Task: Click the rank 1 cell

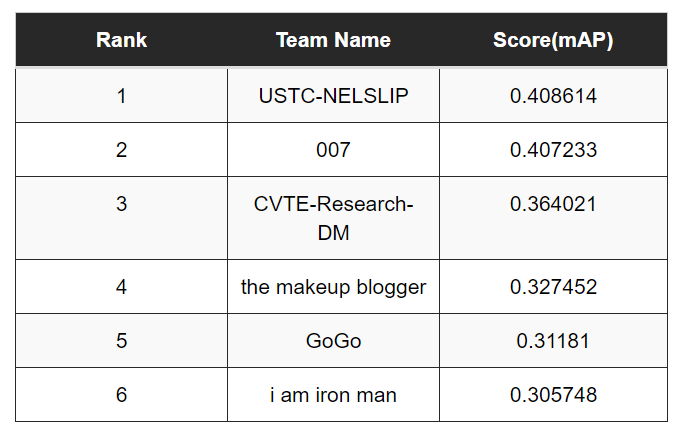Action: tap(121, 96)
